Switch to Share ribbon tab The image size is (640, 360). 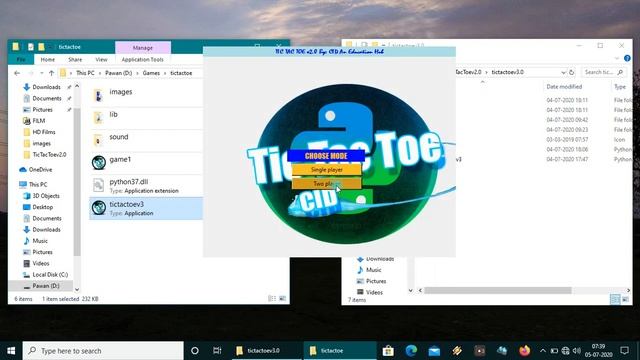(x=75, y=60)
